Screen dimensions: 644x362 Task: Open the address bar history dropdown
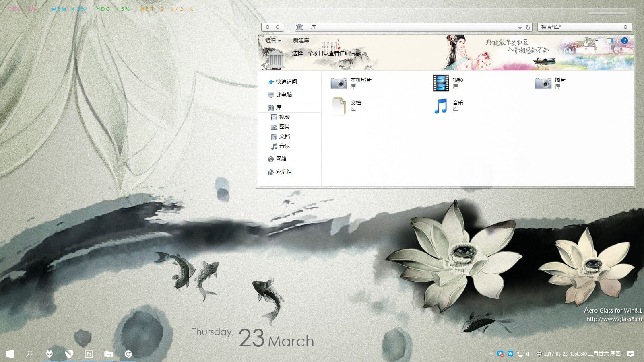(x=520, y=27)
